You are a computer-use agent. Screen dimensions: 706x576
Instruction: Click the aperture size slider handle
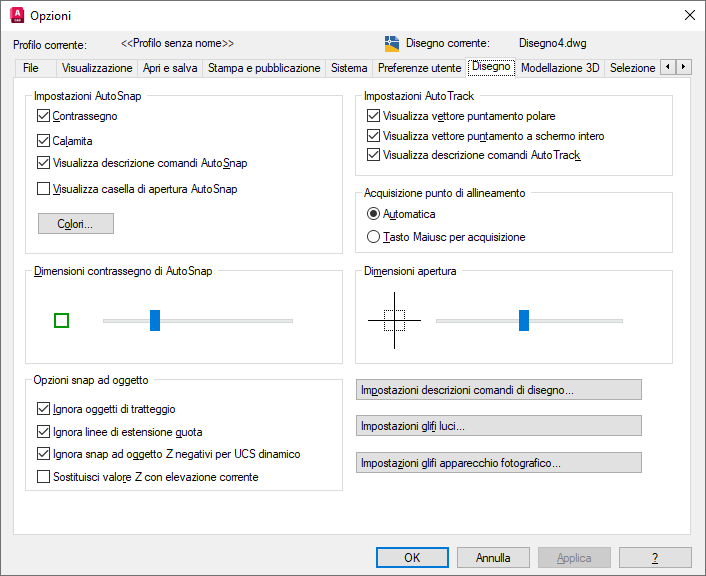pos(523,320)
